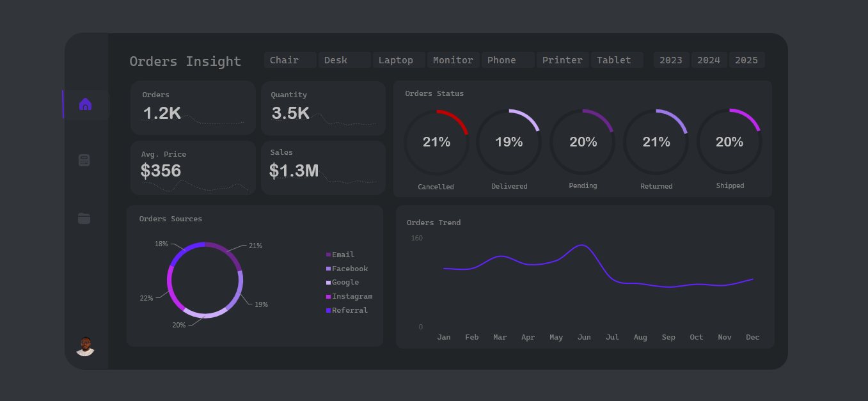Click the 20% donut data label
Viewport: 868px width, 401px height.
[x=178, y=325]
